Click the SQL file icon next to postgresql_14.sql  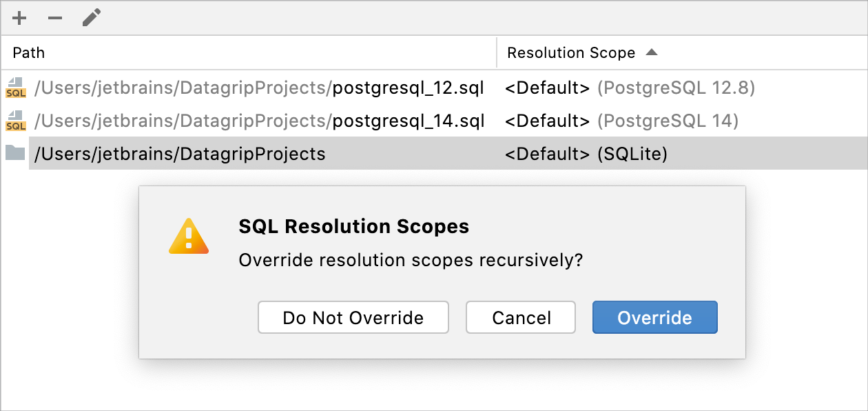pos(14,121)
